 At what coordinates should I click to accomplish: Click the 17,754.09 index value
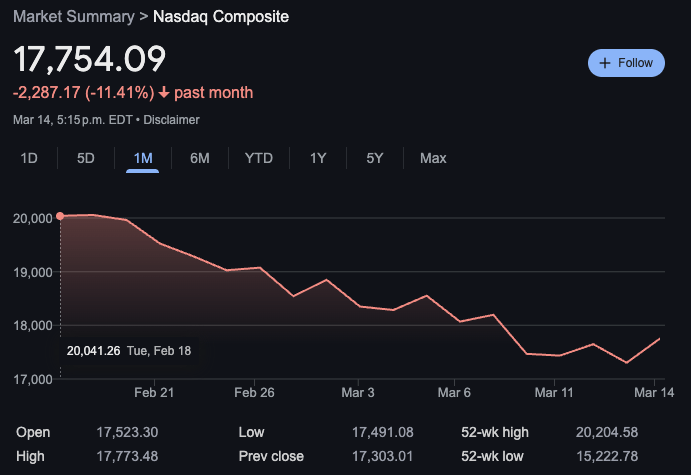pyautogui.click(x=89, y=59)
